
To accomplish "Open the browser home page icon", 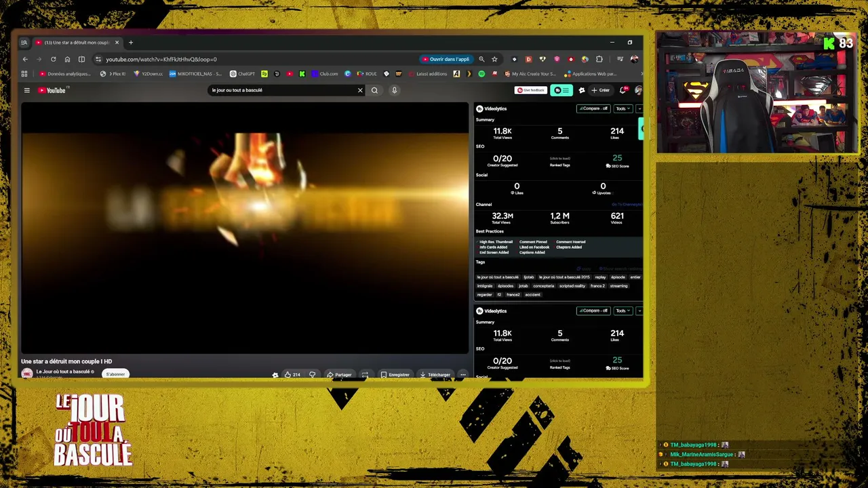I will (x=67, y=59).
